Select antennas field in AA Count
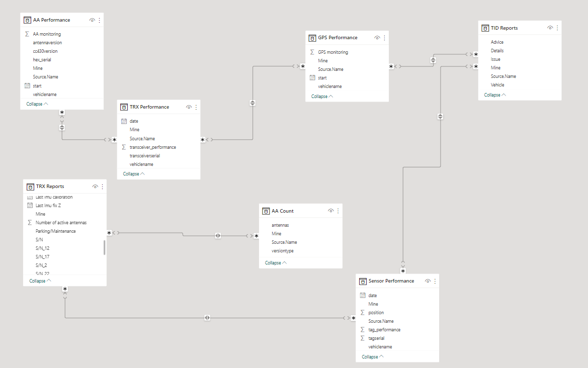 coord(280,225)
